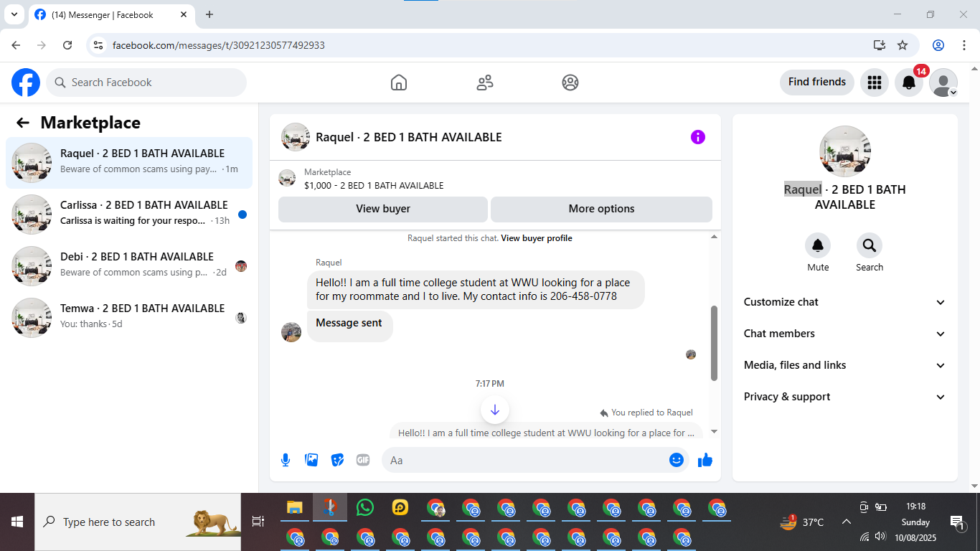Expand Chat members section
The image size is (980, 551).
(x=845, y=334)
